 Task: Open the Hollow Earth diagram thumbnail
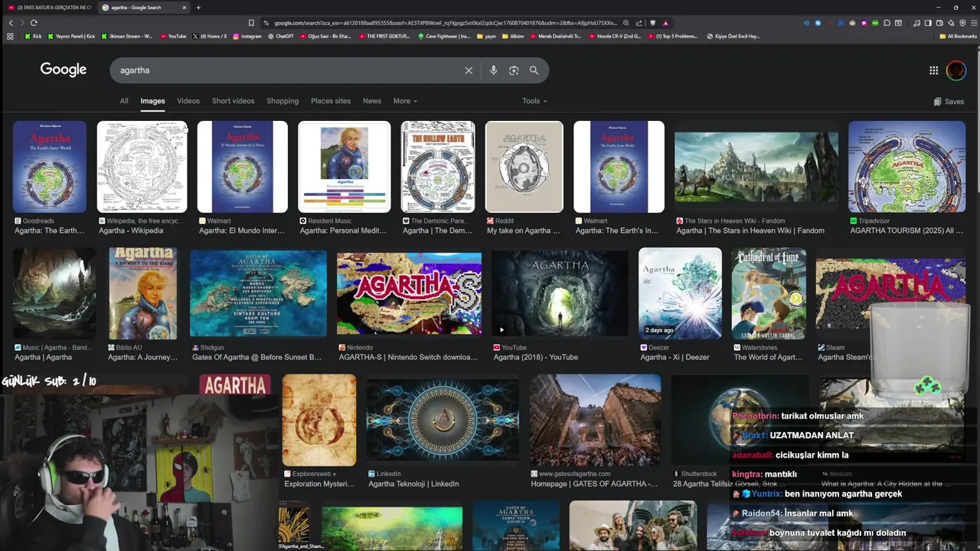pos(438,167)
